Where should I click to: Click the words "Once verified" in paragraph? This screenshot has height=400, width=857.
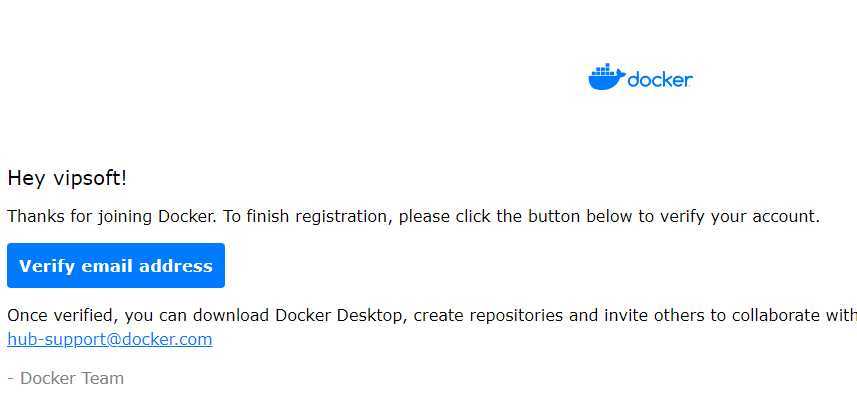61,315
